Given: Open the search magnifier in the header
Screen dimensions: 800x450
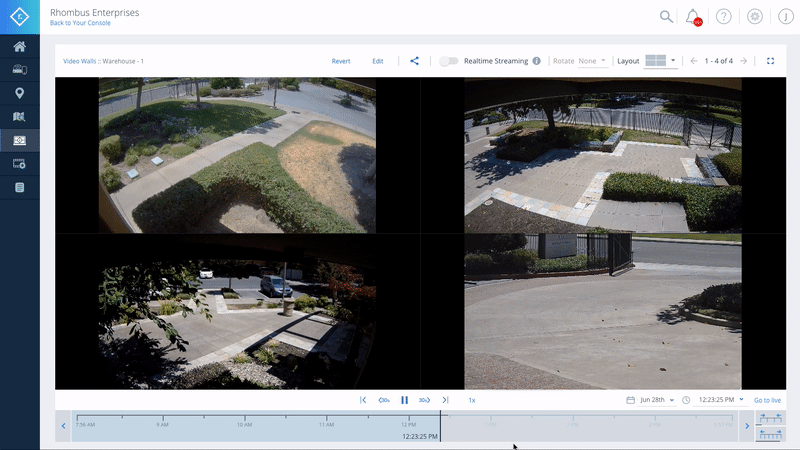Looking at the screenshot, I should (x=666, y=16).
